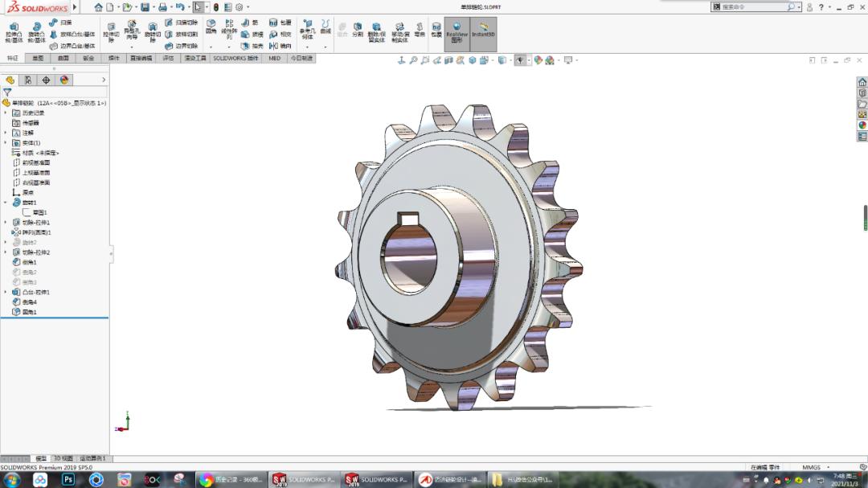
Task: Click the SOLIDWORKS search command box
Action: 755,6
